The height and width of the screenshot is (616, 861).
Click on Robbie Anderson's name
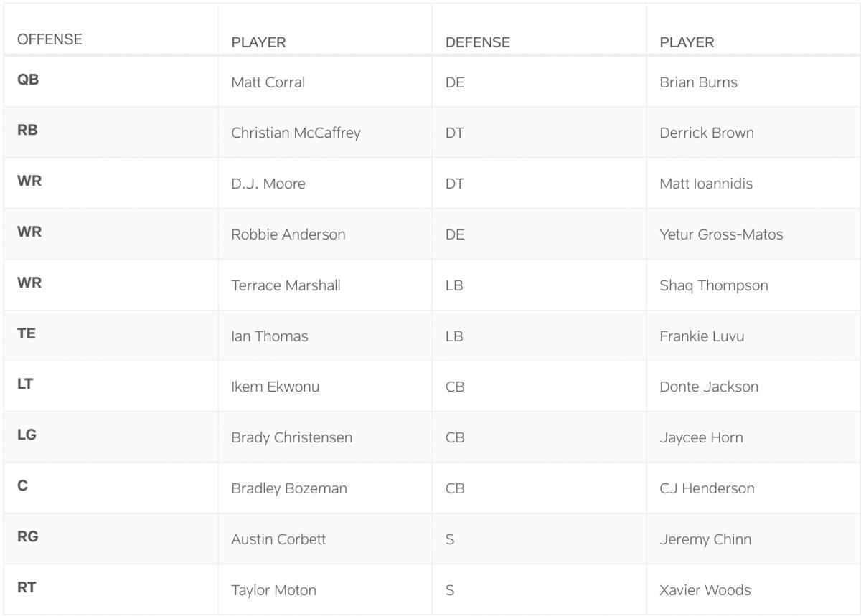(288, 234)
